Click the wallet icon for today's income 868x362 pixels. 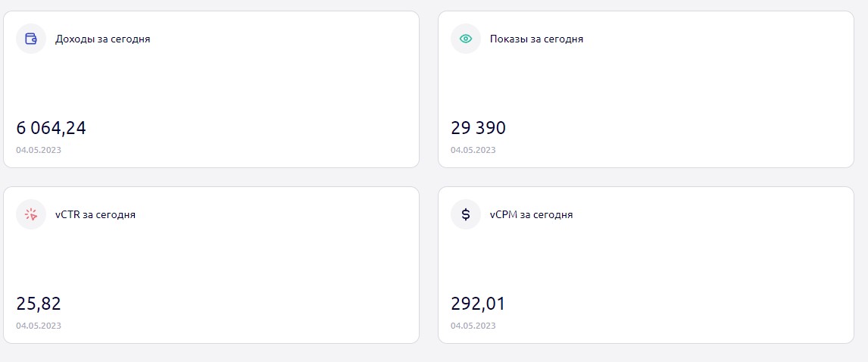(x=31, y=39)
